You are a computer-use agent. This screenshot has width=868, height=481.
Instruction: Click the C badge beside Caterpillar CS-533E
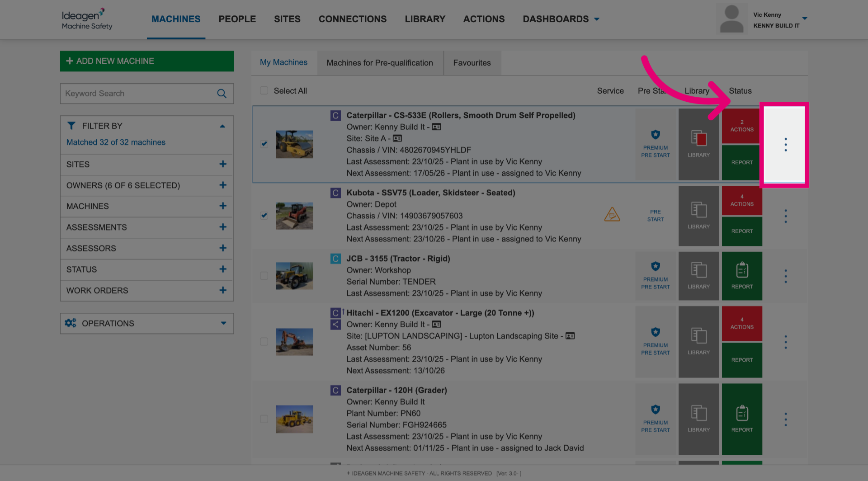pyautogui.click(x=335, y=116)
